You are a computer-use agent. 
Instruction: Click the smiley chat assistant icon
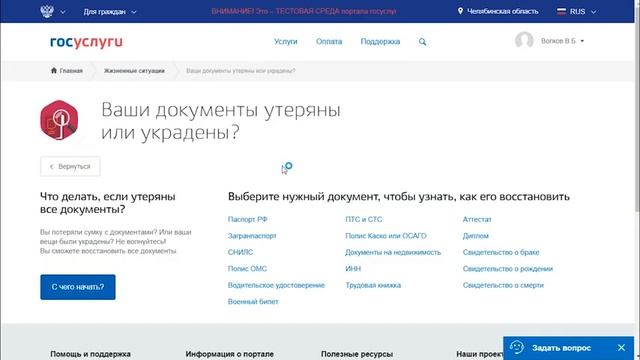(x=517, y=347)
